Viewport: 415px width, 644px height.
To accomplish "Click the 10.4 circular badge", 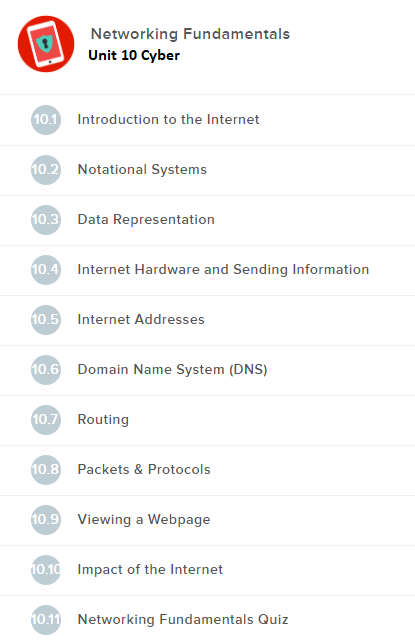I will point(46,270).
